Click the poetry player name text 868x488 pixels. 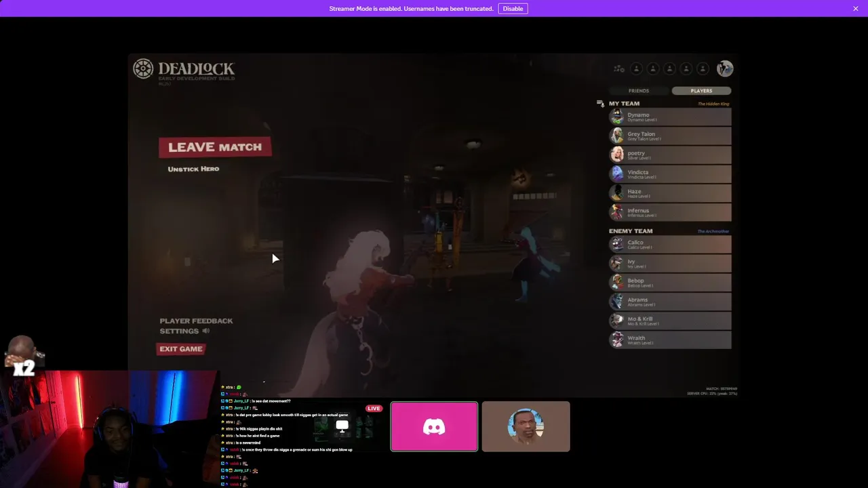636,153
